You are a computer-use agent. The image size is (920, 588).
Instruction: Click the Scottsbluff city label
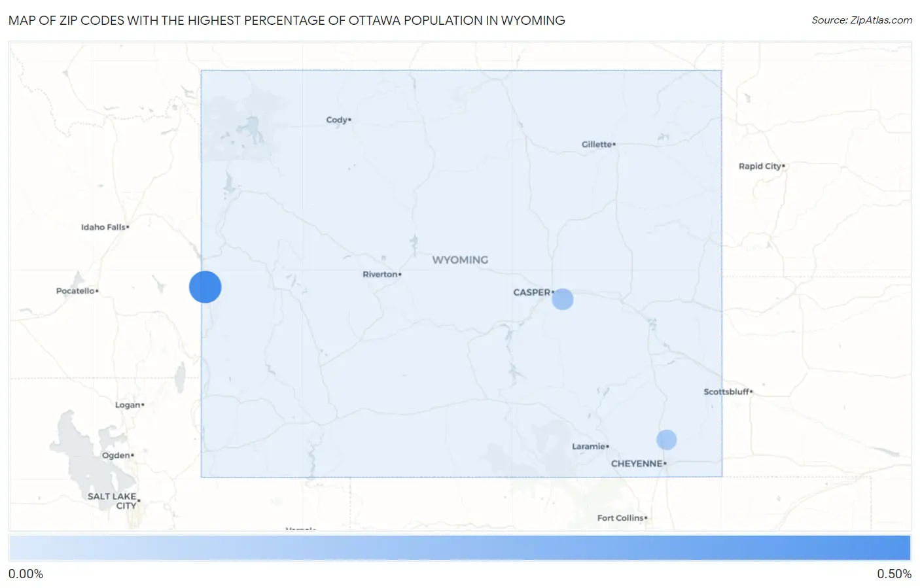tap(728, 392)
